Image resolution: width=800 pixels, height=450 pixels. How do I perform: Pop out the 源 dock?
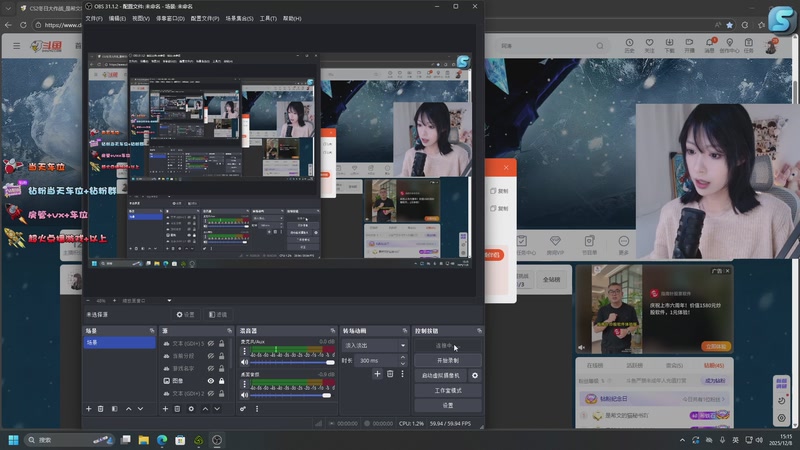229,331
